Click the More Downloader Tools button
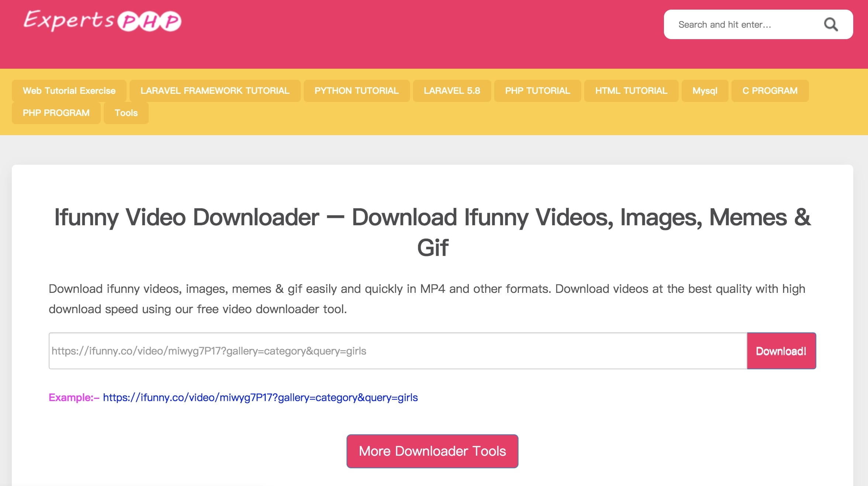868x486 pixels. coord(432,451)
